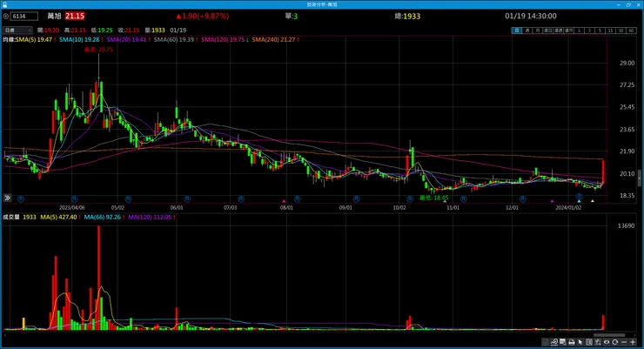Click the 13690 volume axis label
The image size is (644, 349).
626,225
